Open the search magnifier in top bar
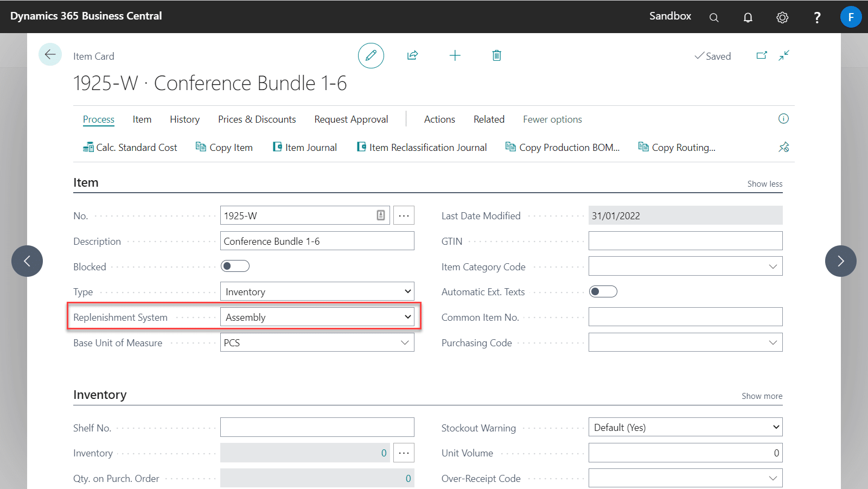The width and height of the screenshot is (868, 489). pyautogui.click(x=714, y=17)
